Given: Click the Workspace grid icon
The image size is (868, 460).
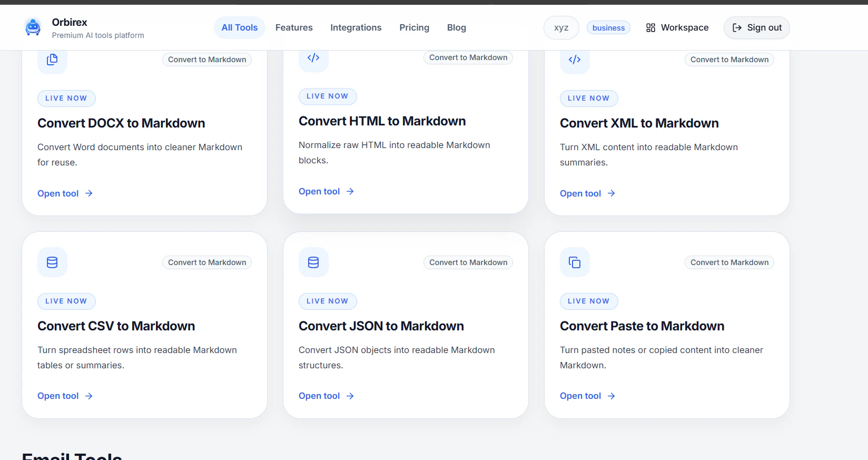Looking at the screenshot, I should tap(651, 27).
